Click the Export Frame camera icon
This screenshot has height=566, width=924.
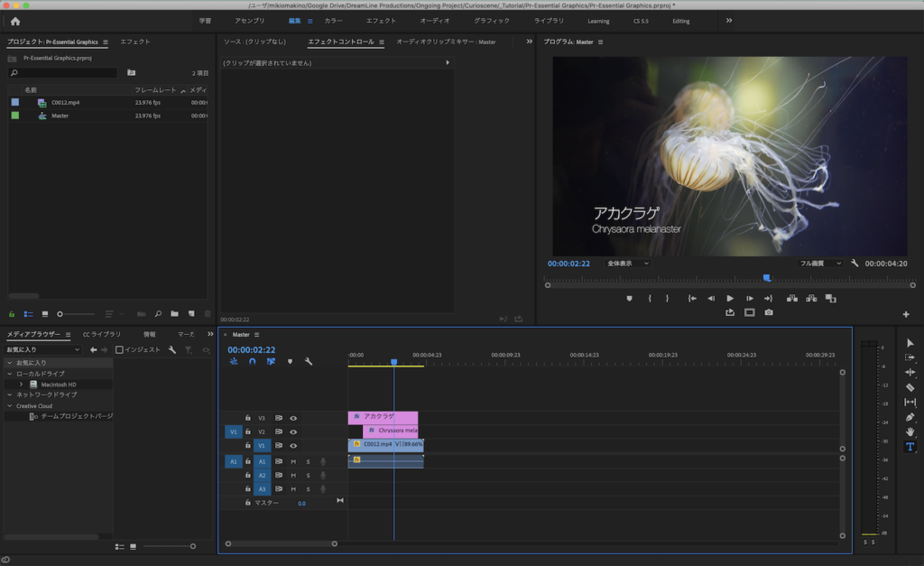tap(769, 312)
